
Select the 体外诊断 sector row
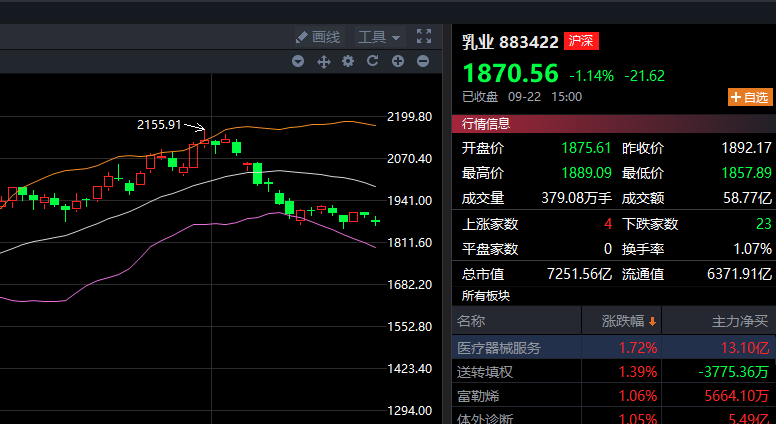point(614,418)
